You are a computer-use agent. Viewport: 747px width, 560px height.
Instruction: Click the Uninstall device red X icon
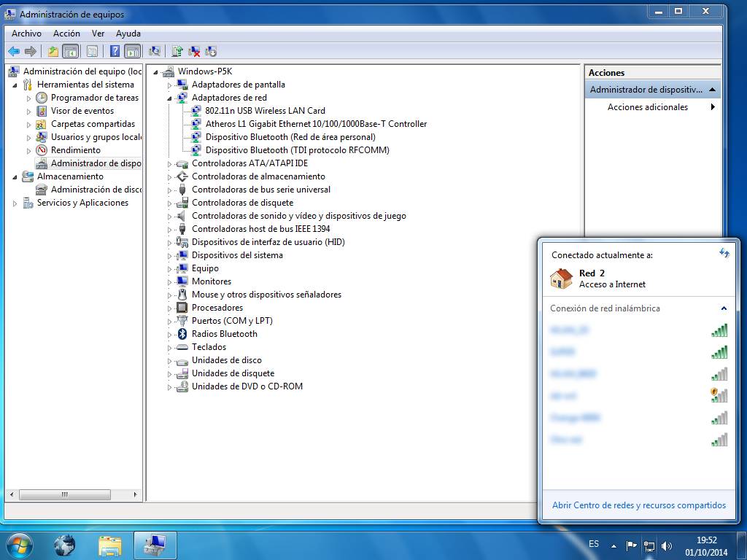click(194, 51)
